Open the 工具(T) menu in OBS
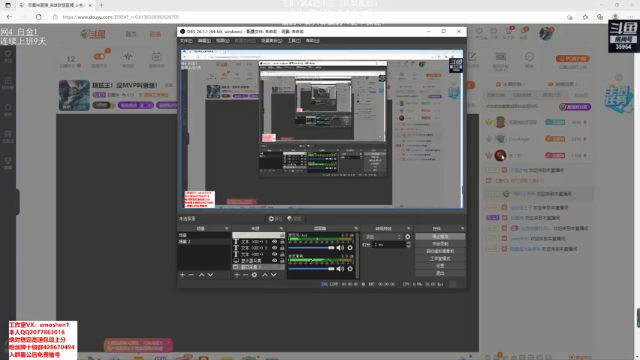Screen dimensions: 640x360 [294, 41]
